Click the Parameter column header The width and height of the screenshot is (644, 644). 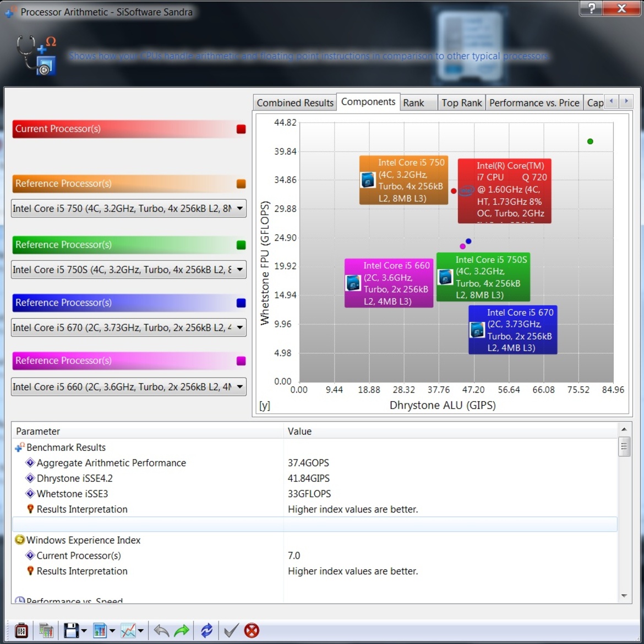[x=148, y=431]
